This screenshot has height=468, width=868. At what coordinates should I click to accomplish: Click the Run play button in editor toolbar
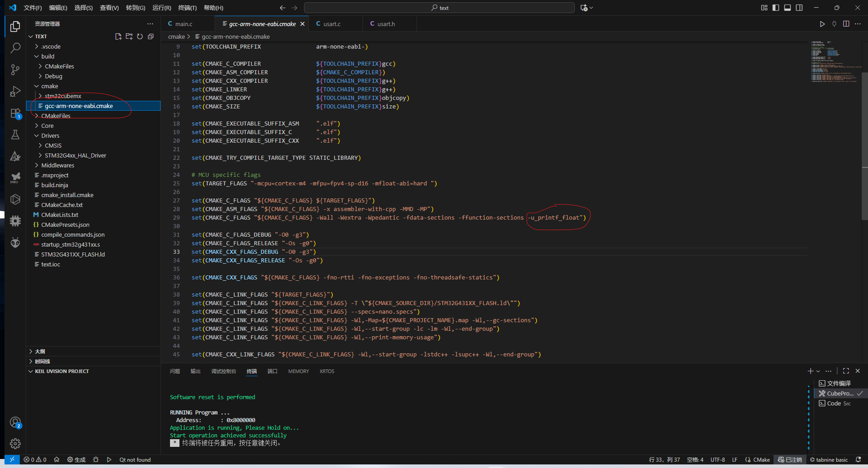coord(822,24)
